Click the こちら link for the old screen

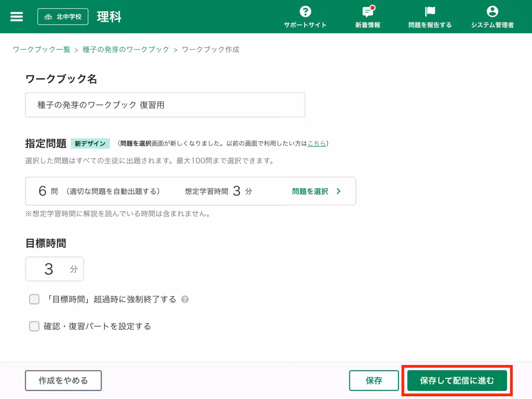[316, 143]
